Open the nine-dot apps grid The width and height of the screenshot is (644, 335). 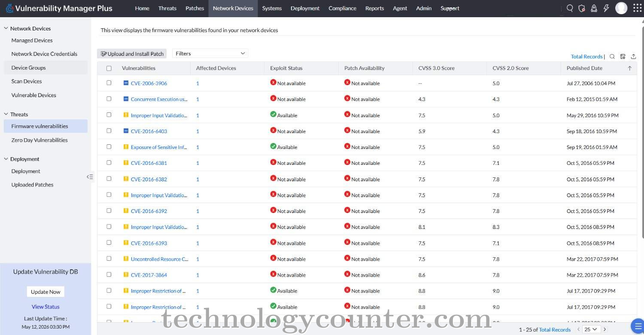(x=638, y=8)
